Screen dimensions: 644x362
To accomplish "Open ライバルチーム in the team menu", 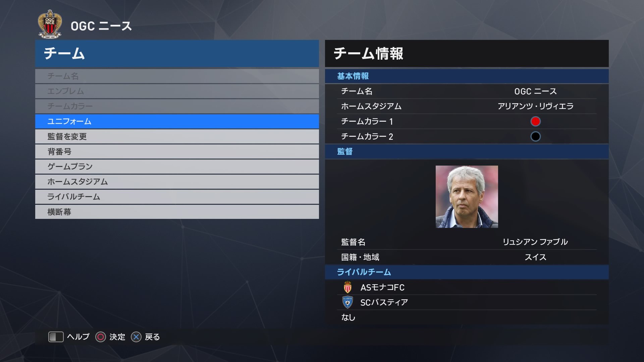I will (177, 197).
